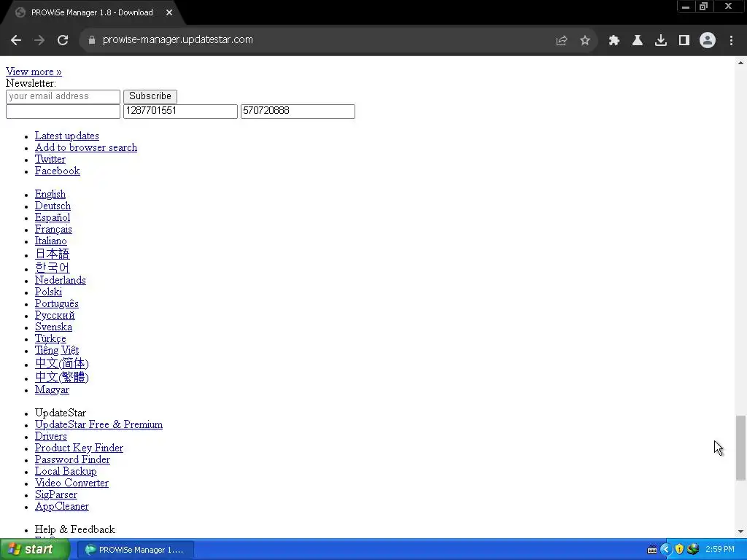Switch language to Italiano
The image size is (747, 560).
(x=50, y=241)
